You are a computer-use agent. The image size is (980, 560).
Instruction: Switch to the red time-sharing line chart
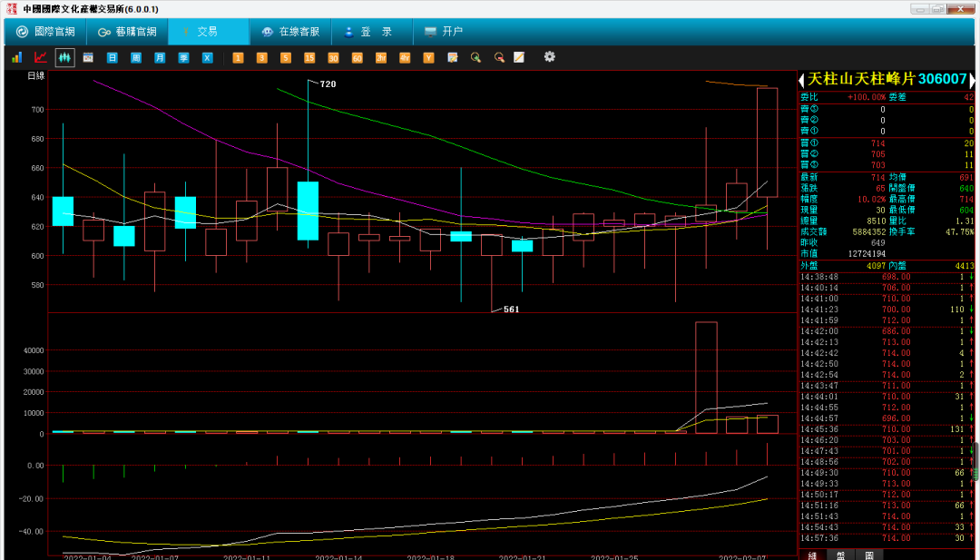pyautogui.click(x=41, y=57)
